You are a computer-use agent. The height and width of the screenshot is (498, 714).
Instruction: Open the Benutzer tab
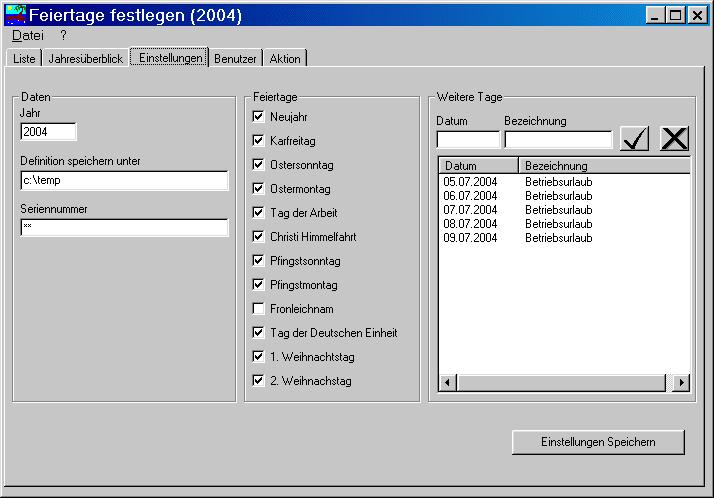235,59
